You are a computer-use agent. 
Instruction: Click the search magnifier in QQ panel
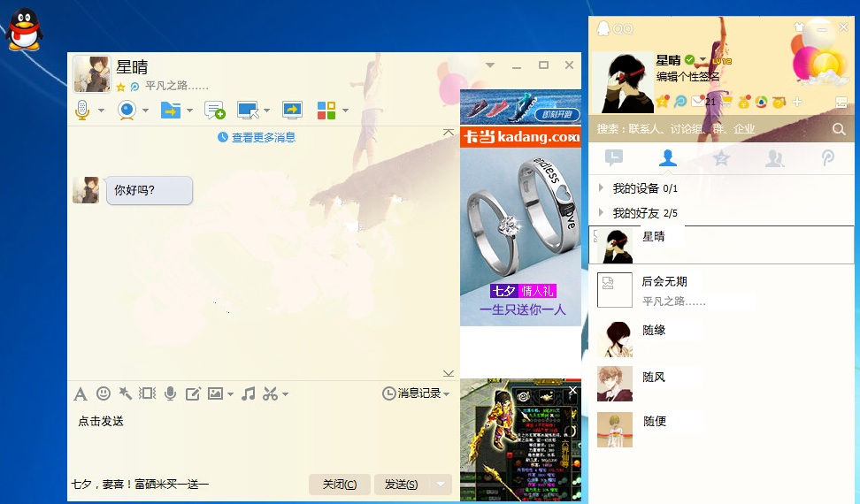click(x=839, y=129)
